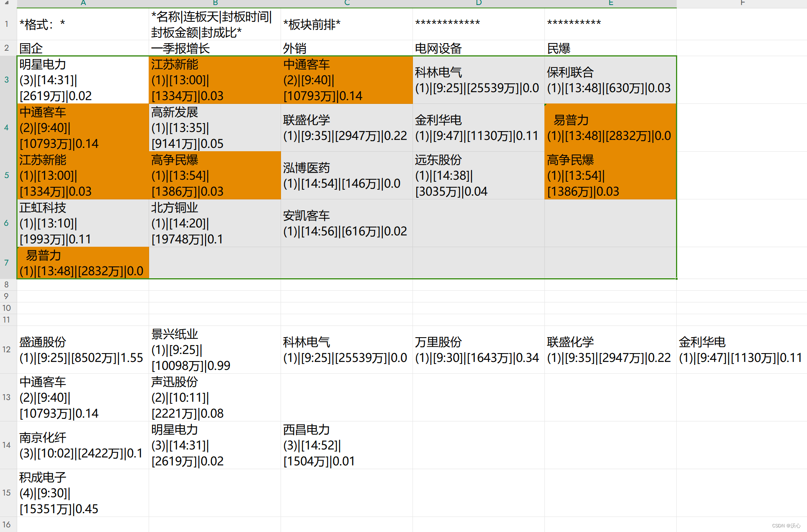Select '科林电气' cell in row 3
The height and width of the screenshot is (532, 807).
[x=479, y=80]
